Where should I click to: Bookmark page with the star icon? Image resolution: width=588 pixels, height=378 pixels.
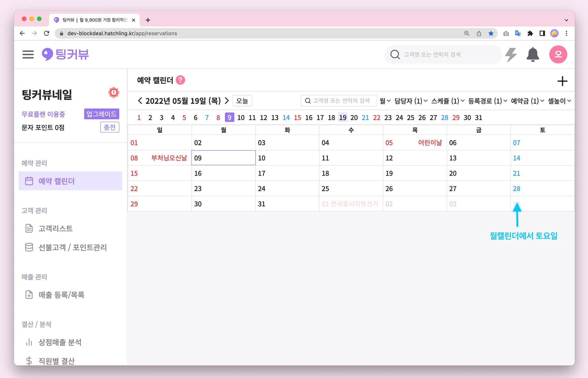click(x=491, y=33)
